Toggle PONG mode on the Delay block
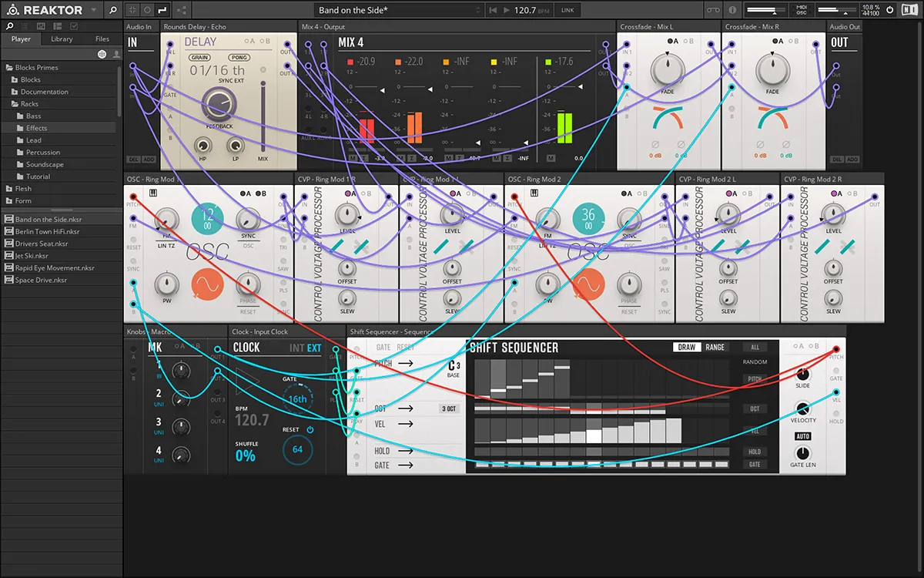The width and height of the screenshot is (924, 578). (239, 57)
